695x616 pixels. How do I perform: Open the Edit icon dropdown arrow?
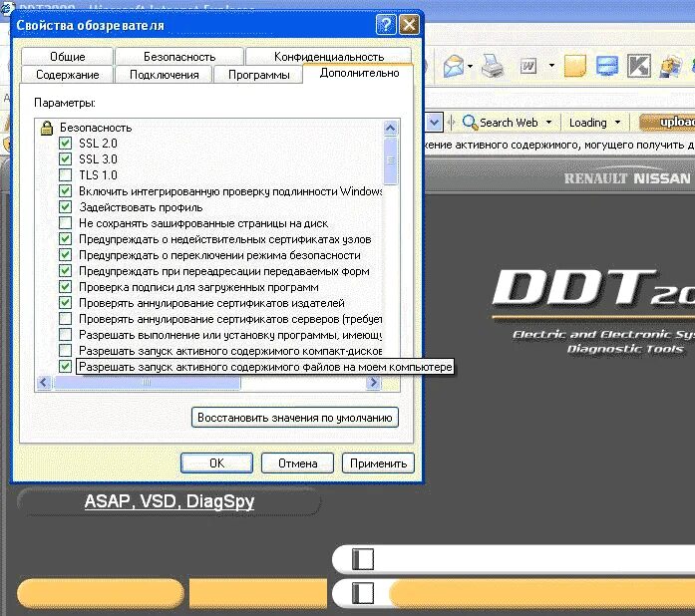tap(551, 66)
